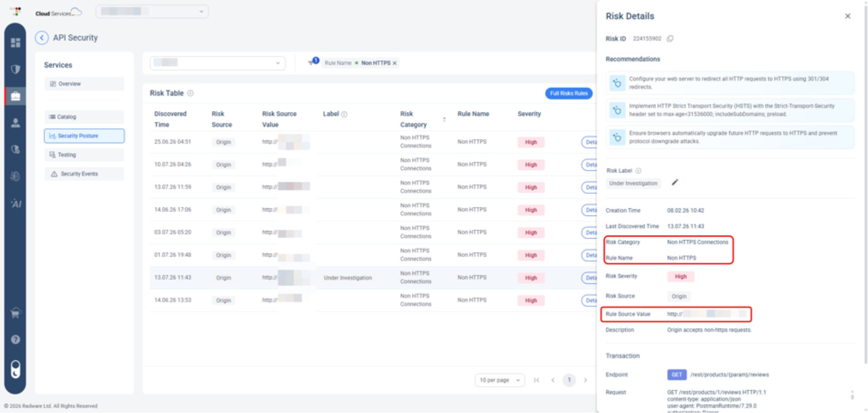Screen dimensions: 868x413
Task: Click the Full Risks Rules button
Action: [568, 93]
